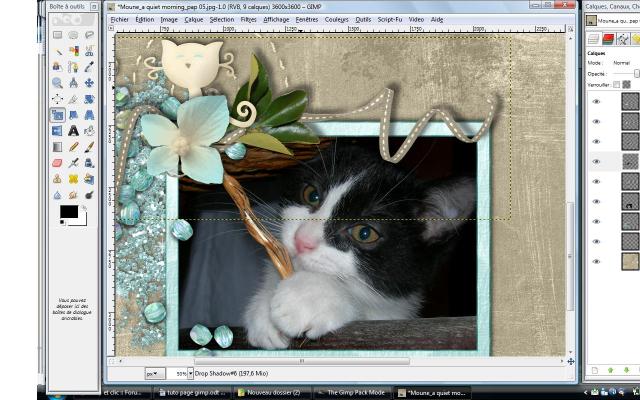Image resolution: width=640 pixels, height=400 pixels.
Task: Open the Couleurs menu
Action: [x=336, y=20]
